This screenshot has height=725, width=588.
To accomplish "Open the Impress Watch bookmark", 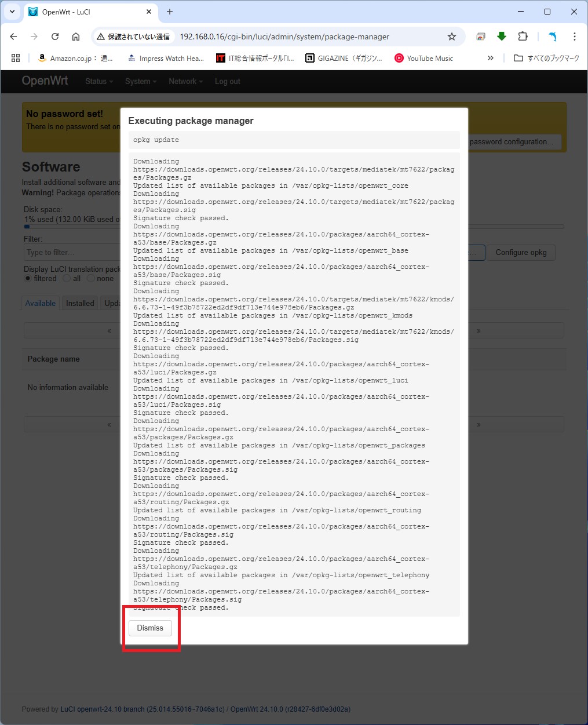I will pyautogui.click(x=166, y=58).
